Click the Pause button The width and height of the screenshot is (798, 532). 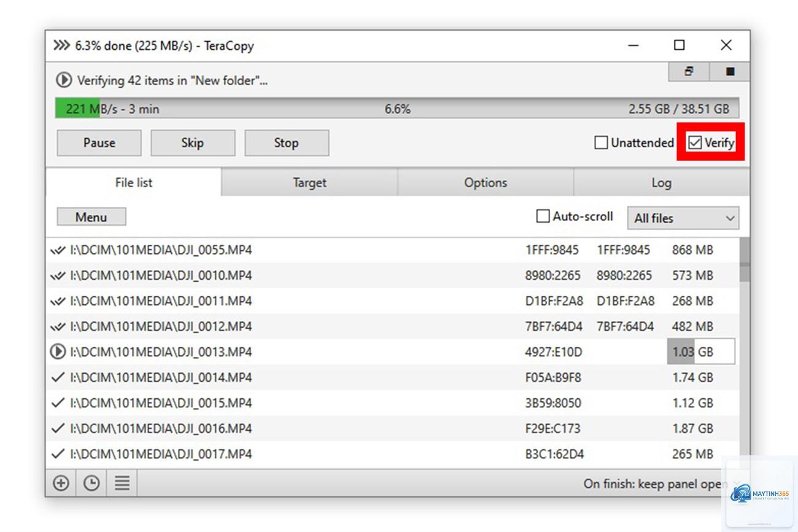99,143
